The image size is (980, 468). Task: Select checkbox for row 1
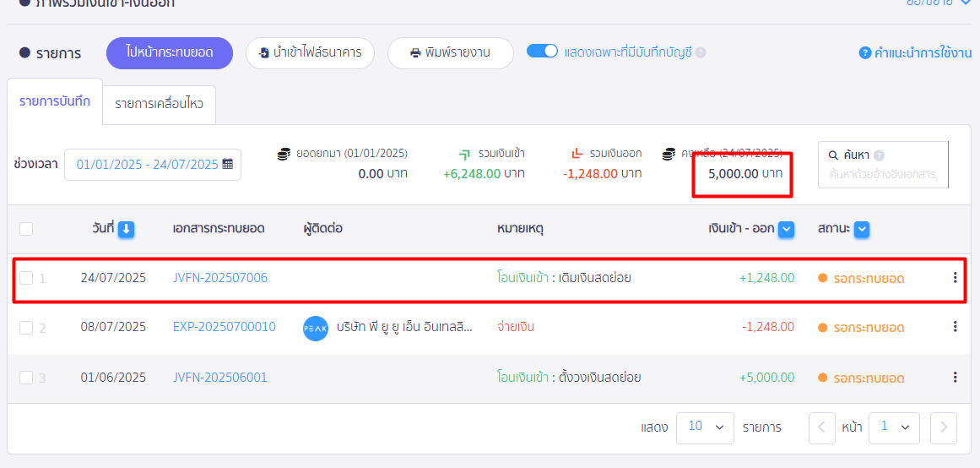pos(25,278)
